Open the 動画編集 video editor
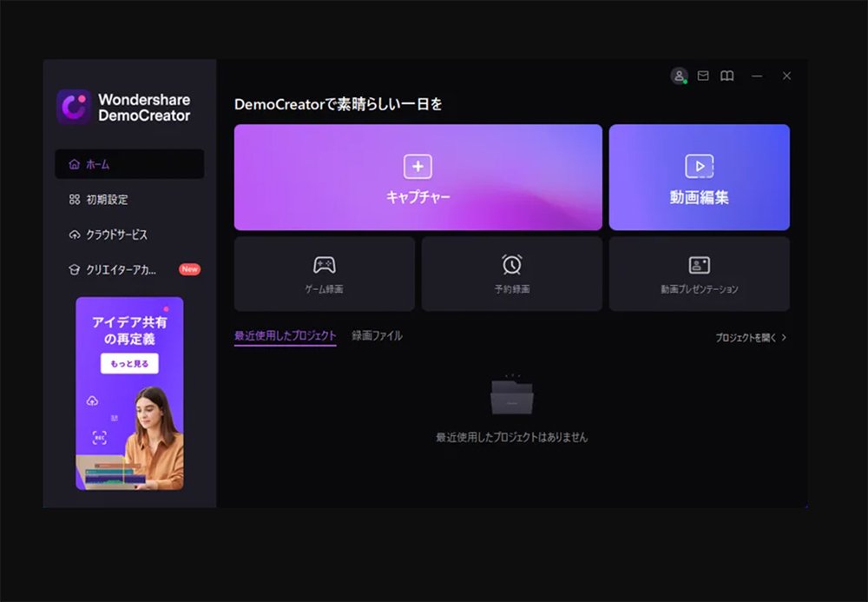Image resolution: width=868 pixels, height=602 pixels. point(699,177)
